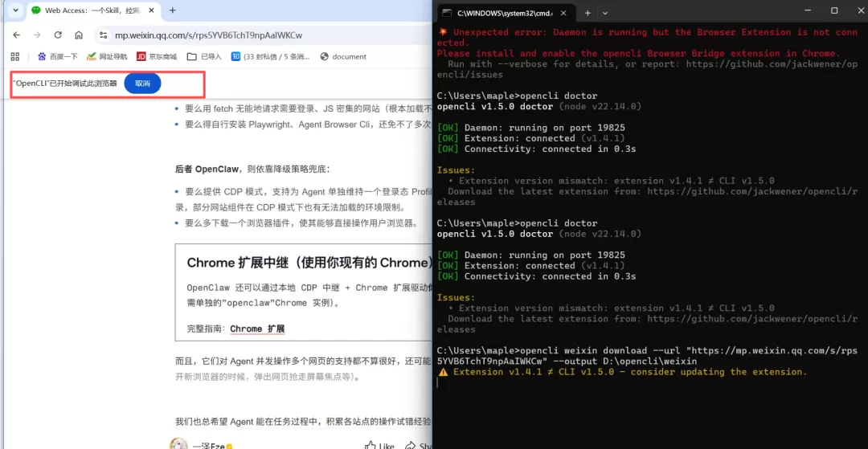Screen dimensions: 868x449
Task: Select the cmd.exe terminal tab
Action: pyautogui.click(x=506, y=12)
